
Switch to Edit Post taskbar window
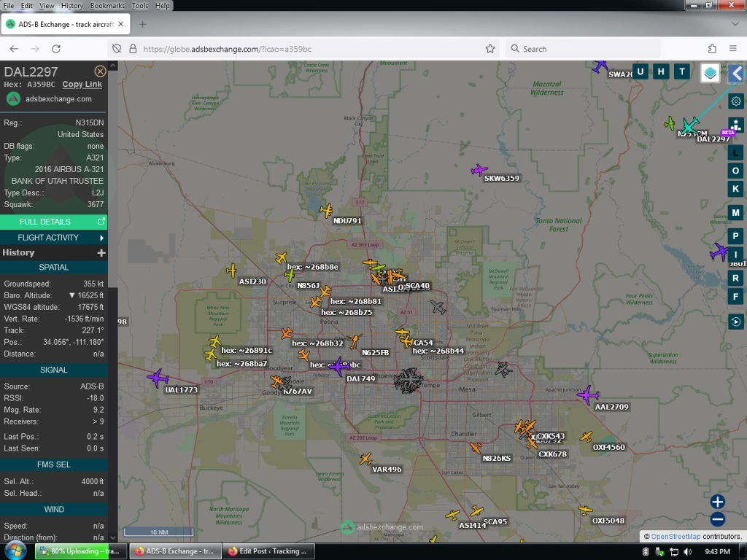click(268, 551)
